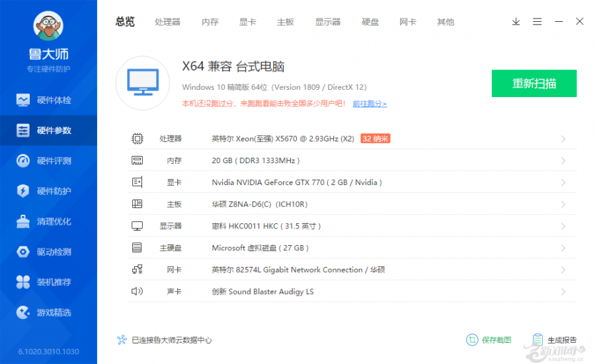Switch to the 处理器 tab
The width and height of the screenshot is (595, 364).
(x=167, y=22)
